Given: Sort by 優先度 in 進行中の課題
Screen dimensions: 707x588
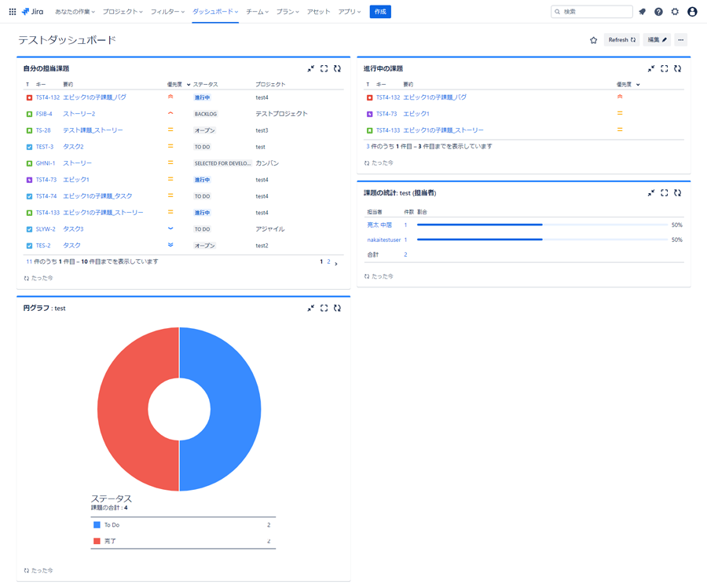Looking at the screenshot, I should (628, 84).
